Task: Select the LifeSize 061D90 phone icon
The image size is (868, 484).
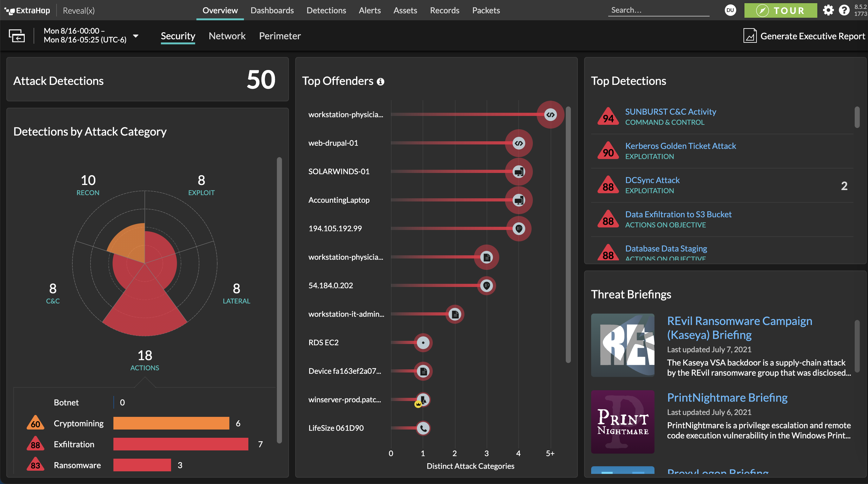Action: [423, 428]
